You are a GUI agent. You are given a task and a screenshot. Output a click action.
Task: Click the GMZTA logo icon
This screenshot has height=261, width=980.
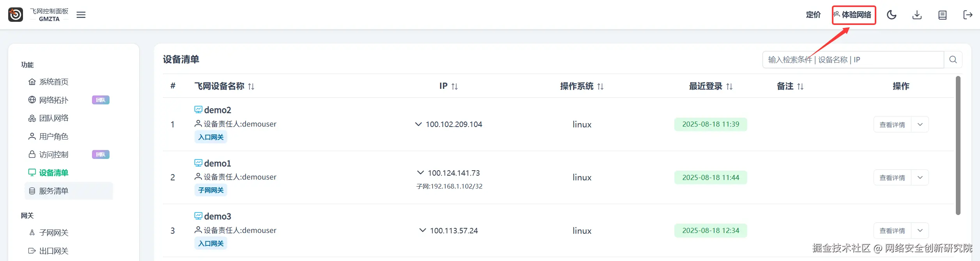coord(16,15)
